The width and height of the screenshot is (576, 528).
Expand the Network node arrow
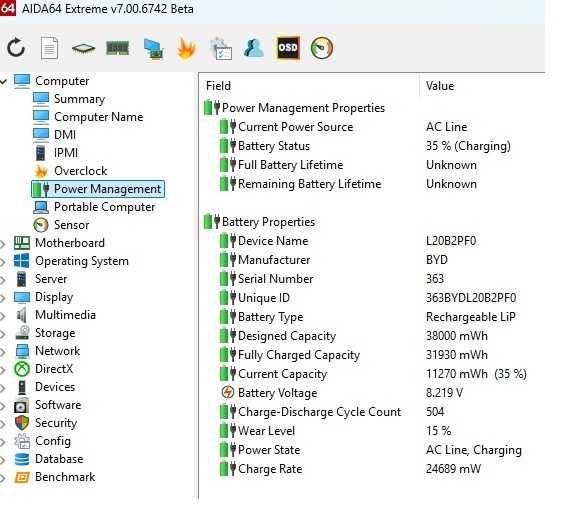click(3, 351)
